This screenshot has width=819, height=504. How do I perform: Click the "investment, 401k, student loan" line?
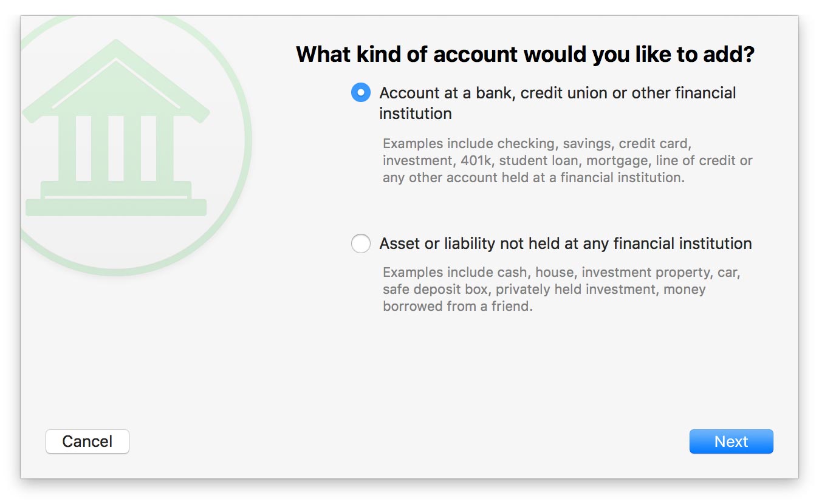coord(567,161)
